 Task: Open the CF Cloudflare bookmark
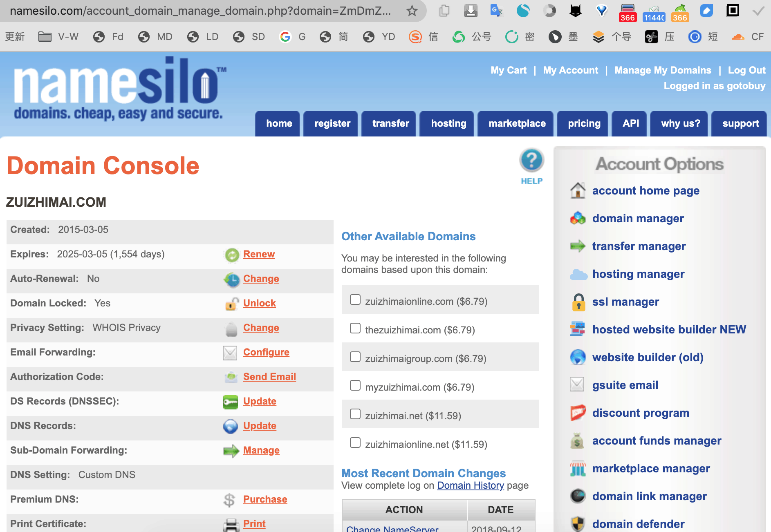pos(748,37)
